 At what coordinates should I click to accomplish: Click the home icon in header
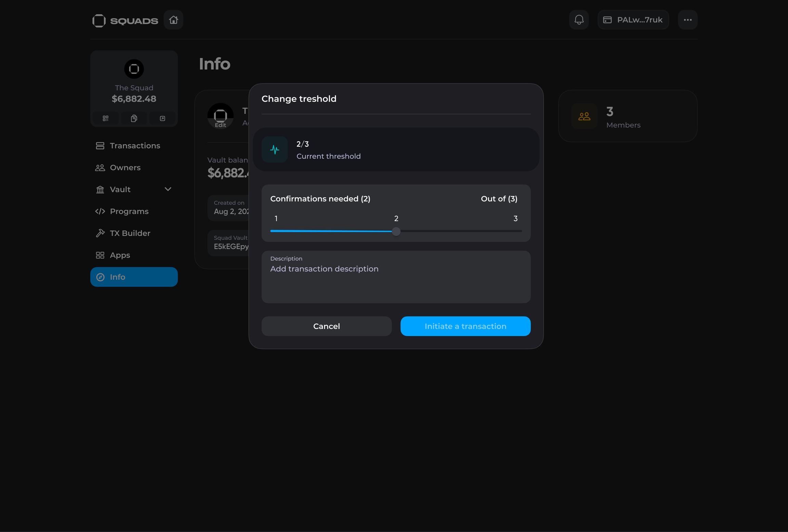coord(173,20)
